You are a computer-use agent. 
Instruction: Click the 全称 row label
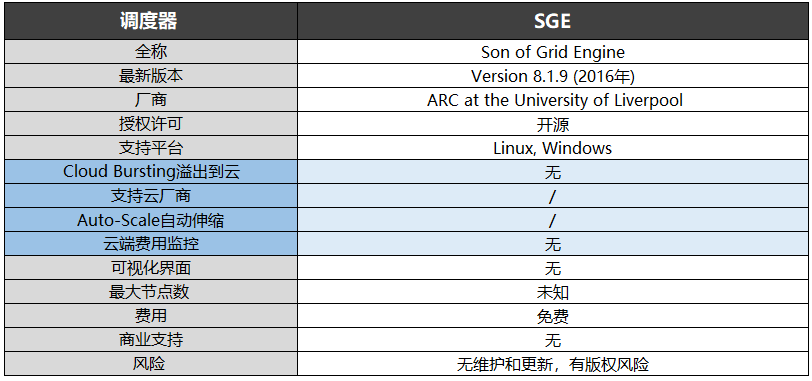151,52
